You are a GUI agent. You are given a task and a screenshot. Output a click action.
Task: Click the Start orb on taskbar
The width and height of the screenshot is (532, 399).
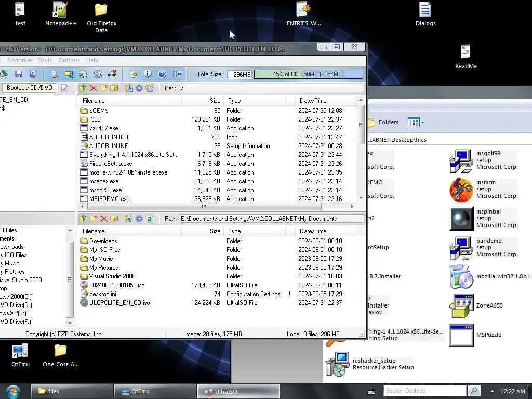pyautogui.click(x=12, y=392)
